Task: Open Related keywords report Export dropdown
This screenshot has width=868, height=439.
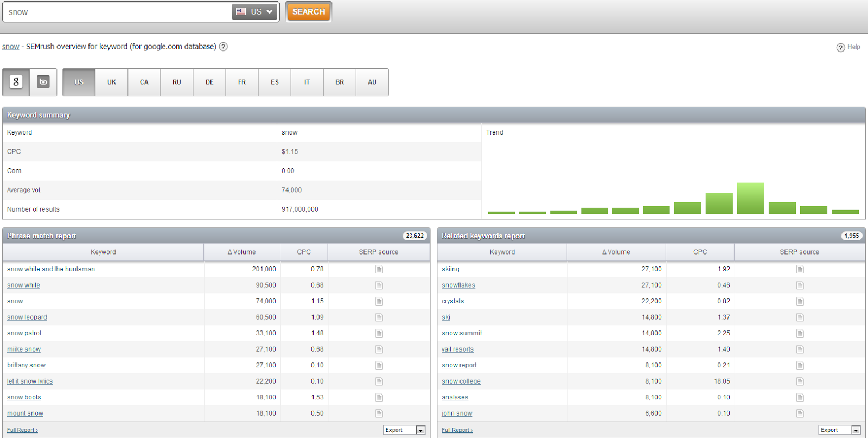Action: point(840,430)
